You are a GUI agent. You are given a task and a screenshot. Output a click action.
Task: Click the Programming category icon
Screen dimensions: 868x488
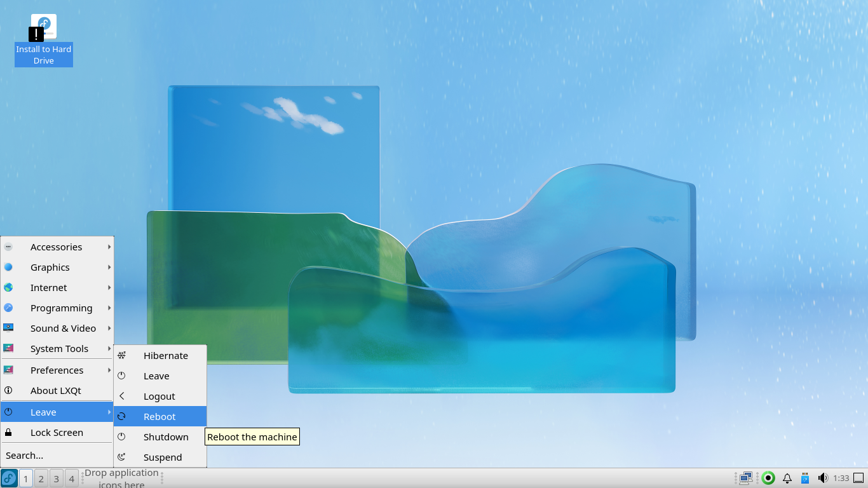[8, 308]
